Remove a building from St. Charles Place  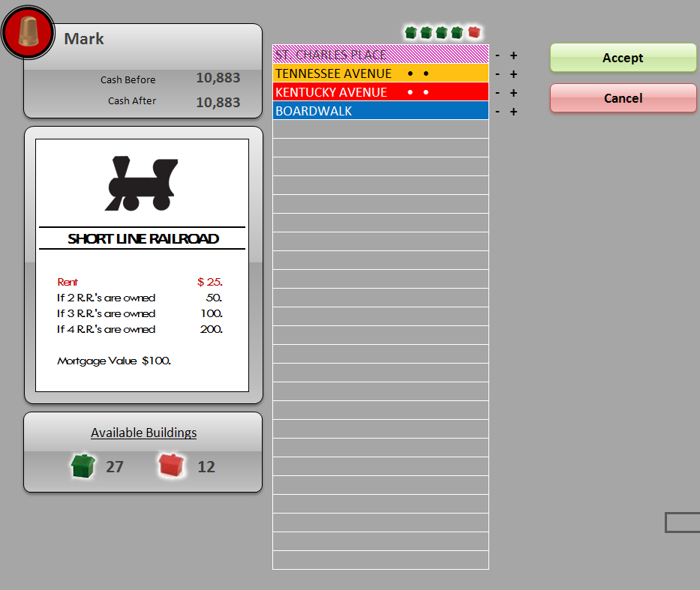click(497, 55)
